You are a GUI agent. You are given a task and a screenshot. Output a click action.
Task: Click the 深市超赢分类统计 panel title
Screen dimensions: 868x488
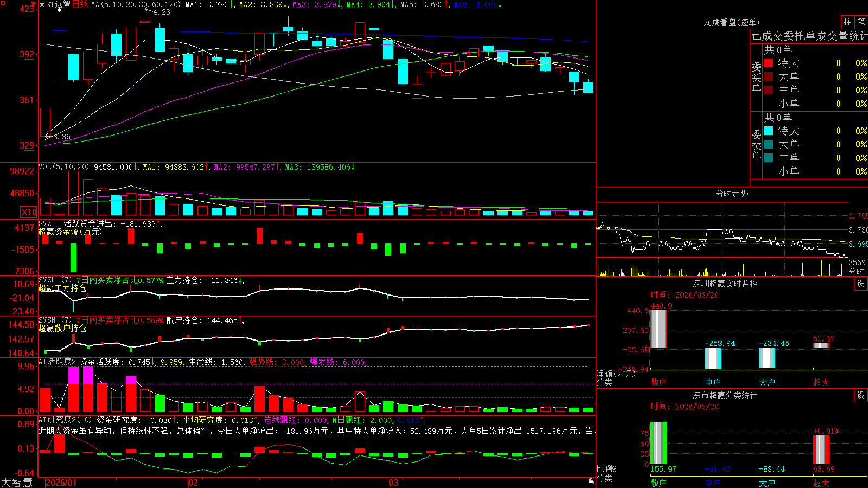(725, 395)
